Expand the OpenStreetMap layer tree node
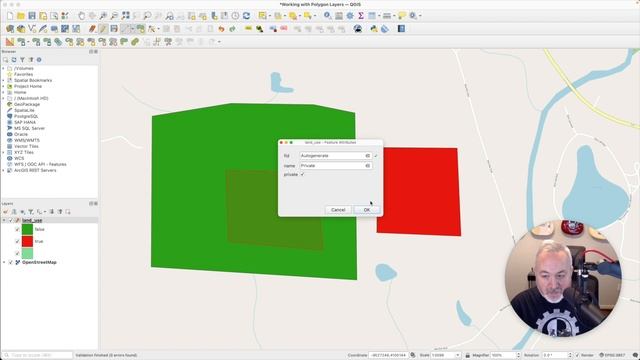Screen dimensions: 640x360 4,262
